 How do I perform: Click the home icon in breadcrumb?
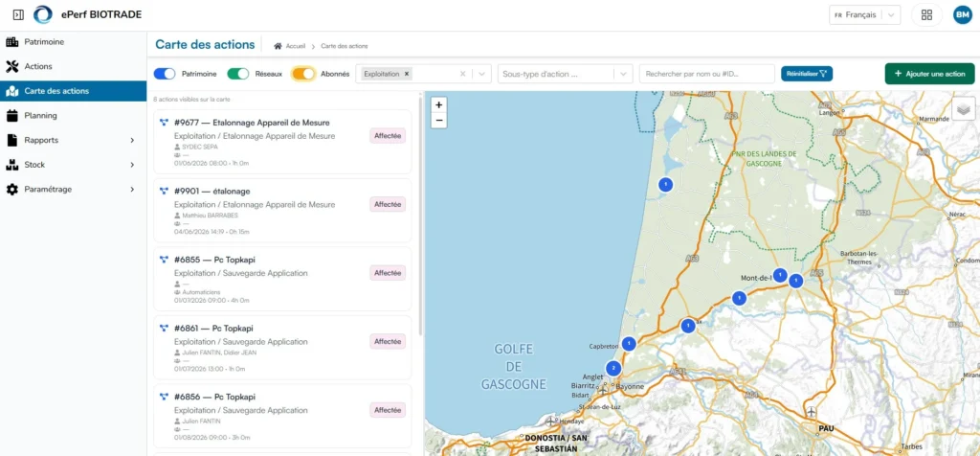pos(278,46)
